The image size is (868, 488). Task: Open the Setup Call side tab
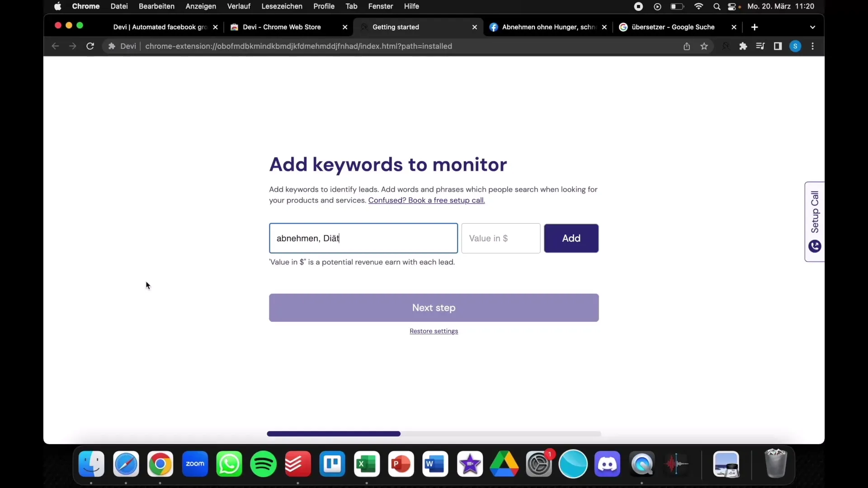click(x=815, y=221)
